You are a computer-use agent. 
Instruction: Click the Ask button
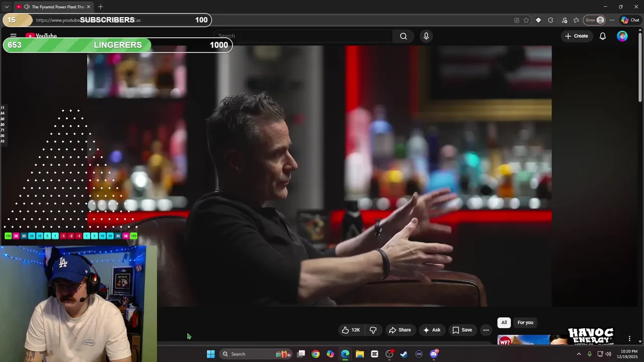coord(432,330)
